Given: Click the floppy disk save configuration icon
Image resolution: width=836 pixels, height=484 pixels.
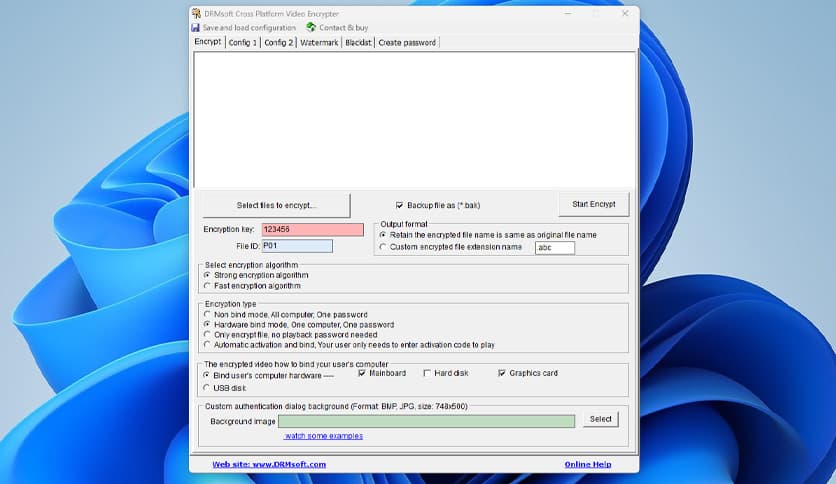Looking at the screenshot, I should click(196, 27).
